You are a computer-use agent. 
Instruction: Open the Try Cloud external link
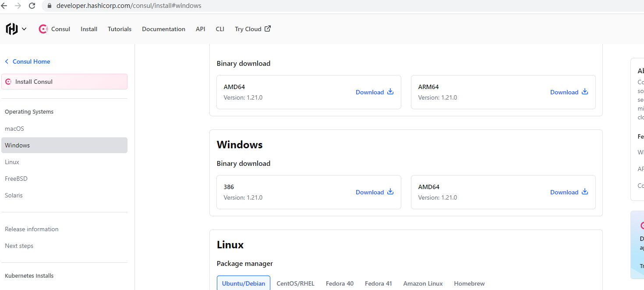[253, 29]
